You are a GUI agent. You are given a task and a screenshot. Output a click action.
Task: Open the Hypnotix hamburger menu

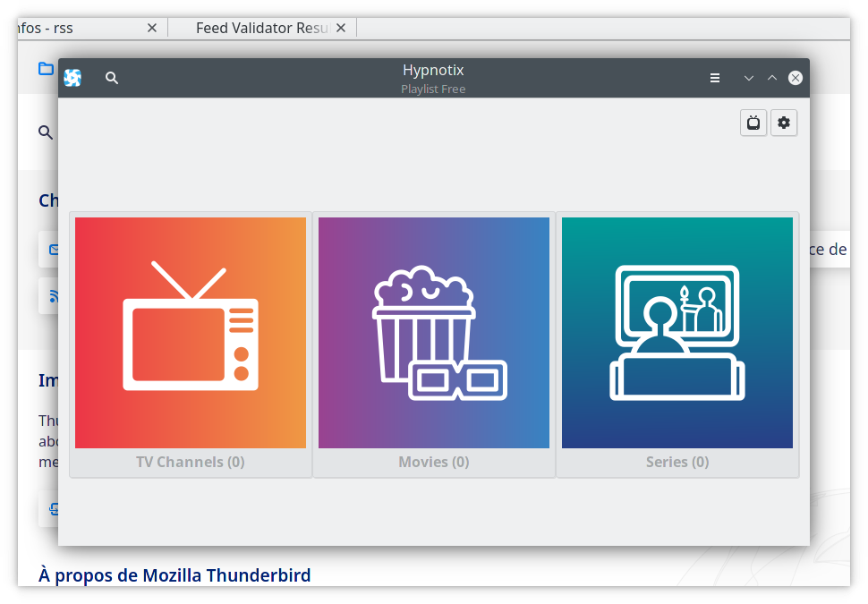point(715,78)
